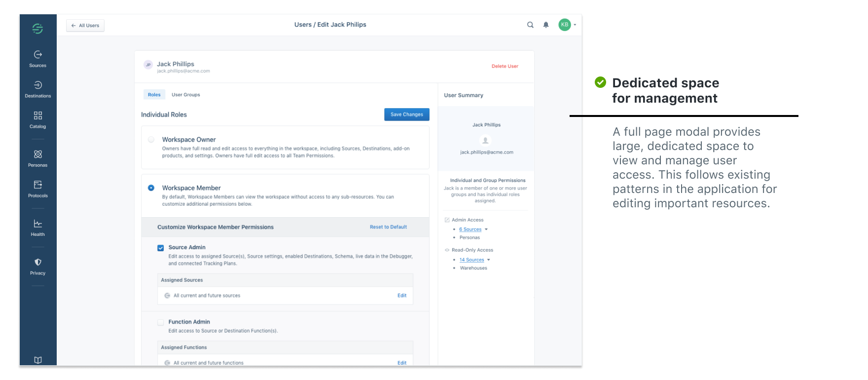868x380 pixels.
Task: Click the KB account avatar
Action: point(564,25)
